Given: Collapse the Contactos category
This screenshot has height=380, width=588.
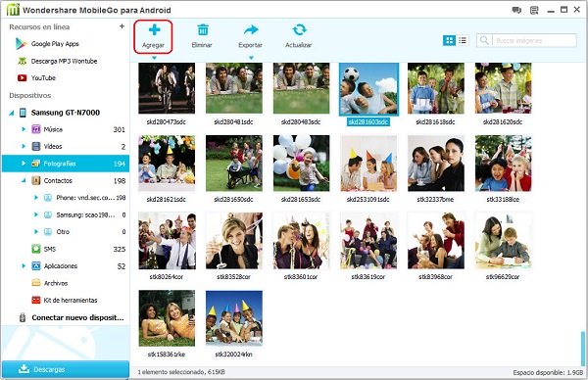Looking at the screenshot, I should tap(24, 180).
